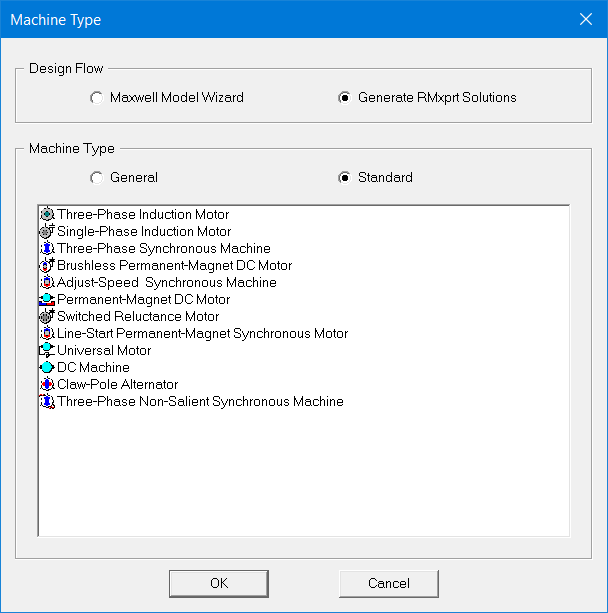Select "Claw-Pole Alternator" list entry
This screenshot has height=613, width=608.
tap(118, 384)
